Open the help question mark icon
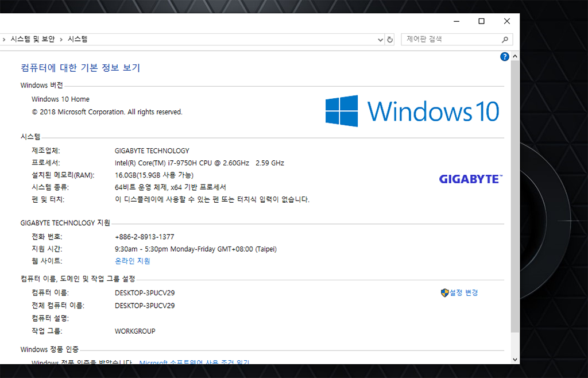Image resolution: width=588 pixels, height=378 pixels. click(x=504, y=57)
